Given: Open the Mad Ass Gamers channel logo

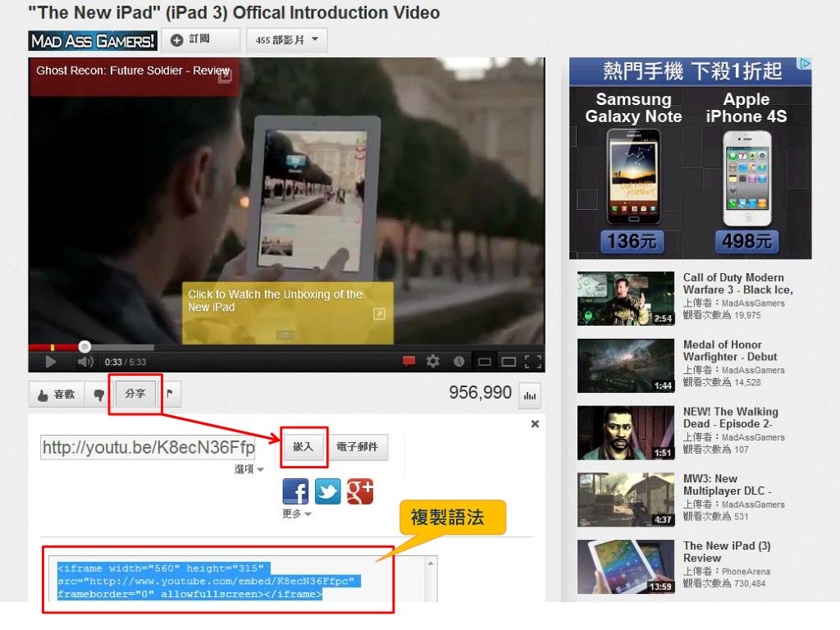Looking at the screenshot, I should pos(93,41).
